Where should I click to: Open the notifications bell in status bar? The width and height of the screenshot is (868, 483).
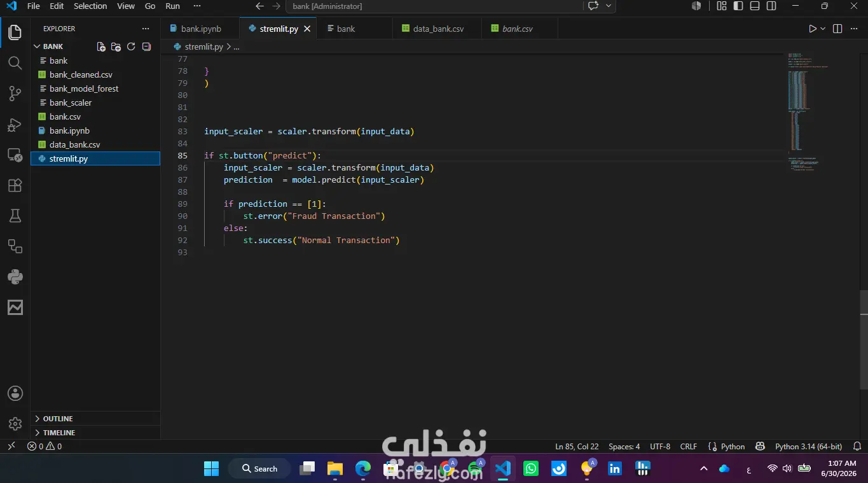click(857, 446)
